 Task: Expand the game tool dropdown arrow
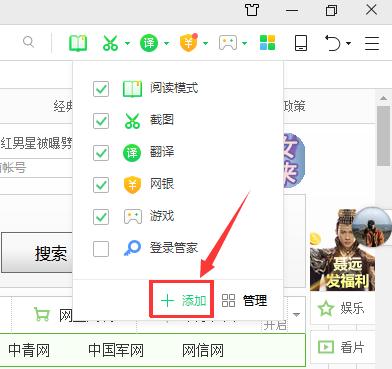[245, 43]
